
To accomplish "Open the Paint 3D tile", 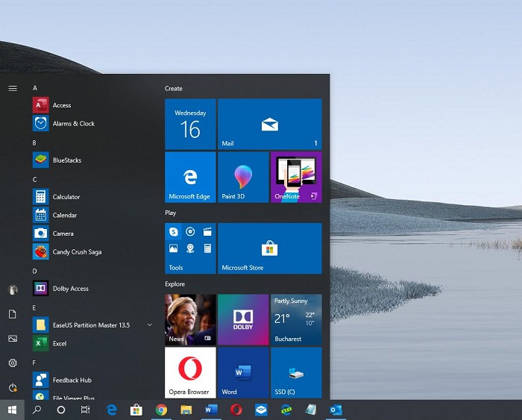I will pyautogui.click(x=243, y=177).
